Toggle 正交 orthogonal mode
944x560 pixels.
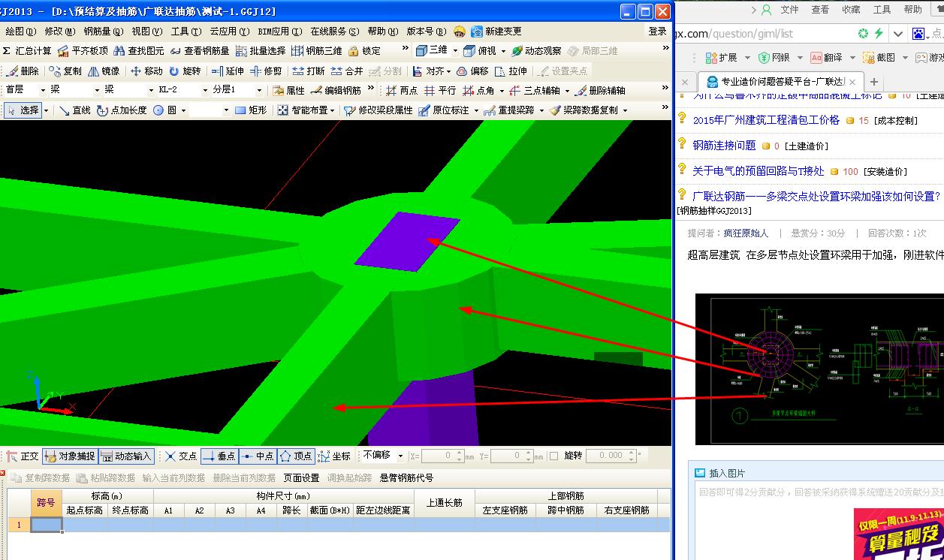pyautogui.click(x=23, y=456)
